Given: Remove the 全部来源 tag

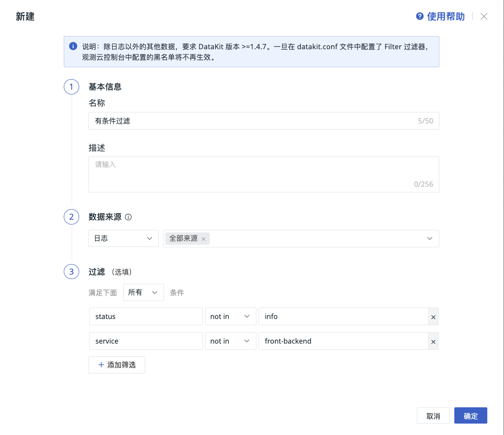Looking at the screenshot, I should coord(204,239).
